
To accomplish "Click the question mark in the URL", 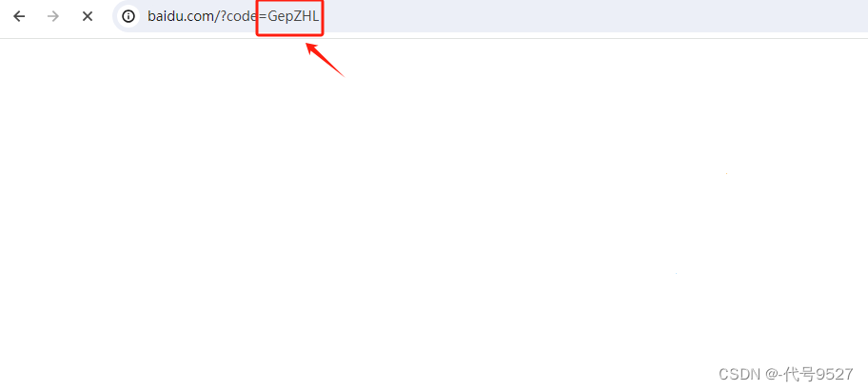I will tap(222, 16).
